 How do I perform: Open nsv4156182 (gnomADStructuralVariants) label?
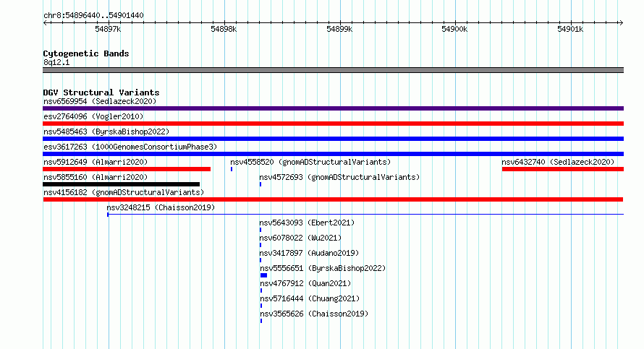click(x=124, y=192)
